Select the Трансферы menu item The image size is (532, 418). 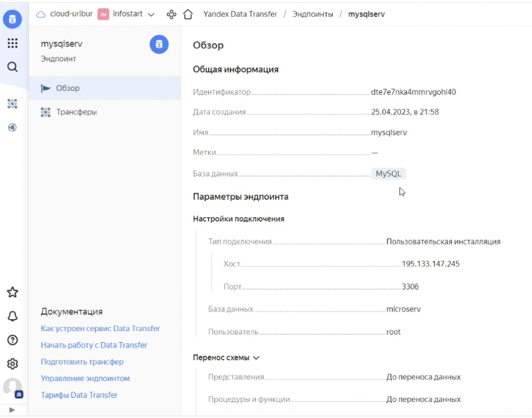[x=105, y=112]
